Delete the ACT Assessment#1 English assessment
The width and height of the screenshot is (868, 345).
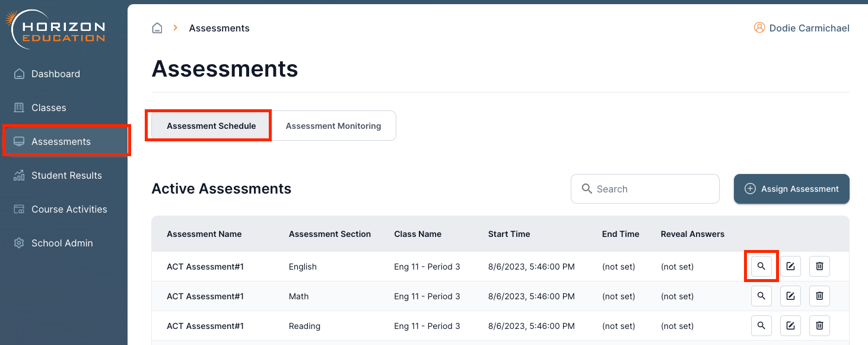[x=819, y=267]
